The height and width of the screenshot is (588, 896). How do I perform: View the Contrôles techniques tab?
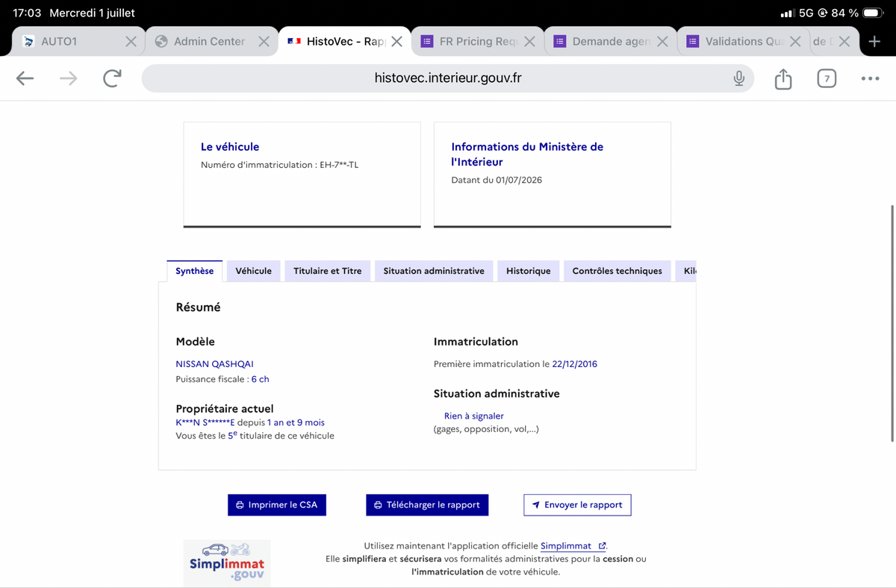click(617, 271)
